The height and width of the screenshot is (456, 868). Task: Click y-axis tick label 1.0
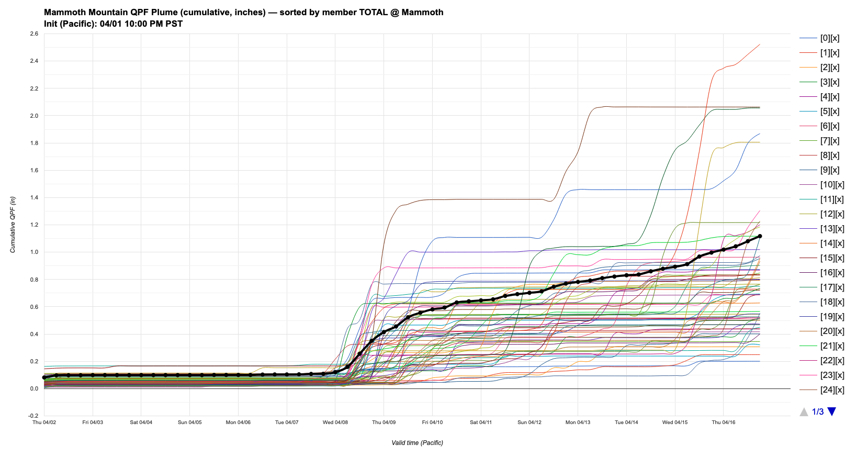pyautogui.click(x=34, y=252)
